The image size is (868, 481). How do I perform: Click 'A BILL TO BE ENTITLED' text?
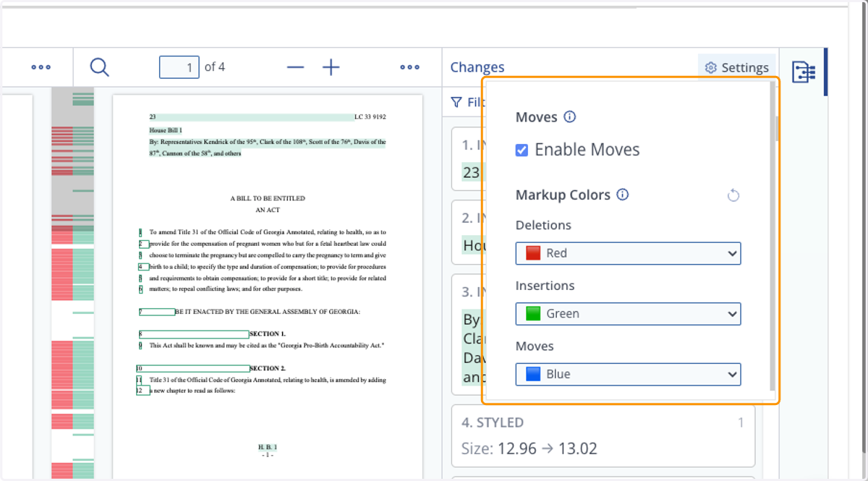tap(268, 198)
